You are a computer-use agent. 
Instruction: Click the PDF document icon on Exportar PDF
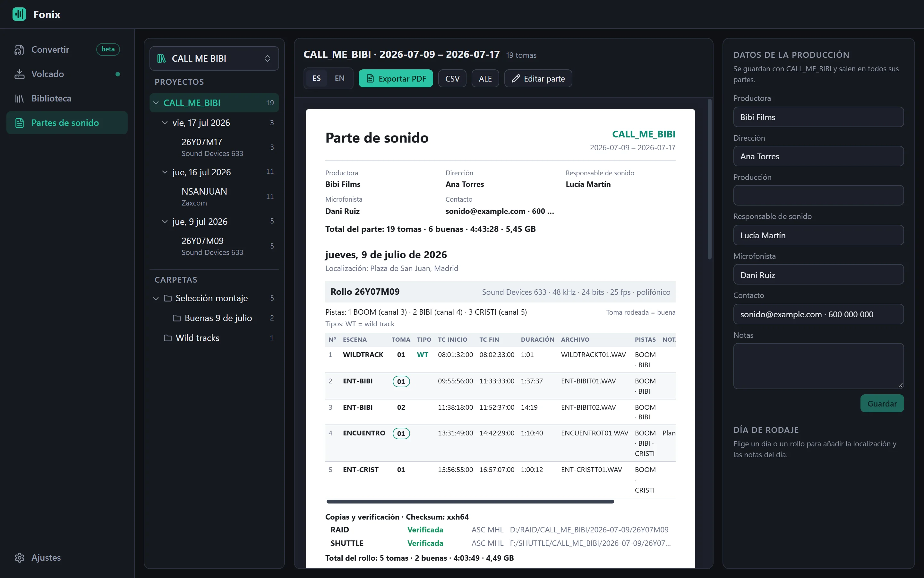click(x=370, y=79)
